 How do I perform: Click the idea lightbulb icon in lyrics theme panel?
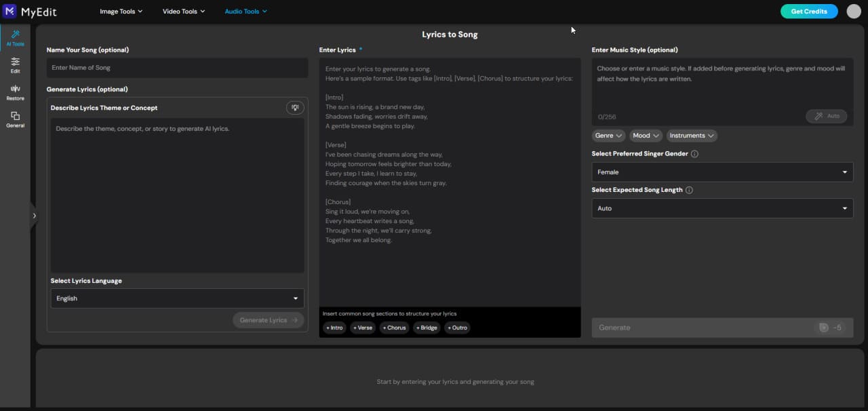click(294, 107)
